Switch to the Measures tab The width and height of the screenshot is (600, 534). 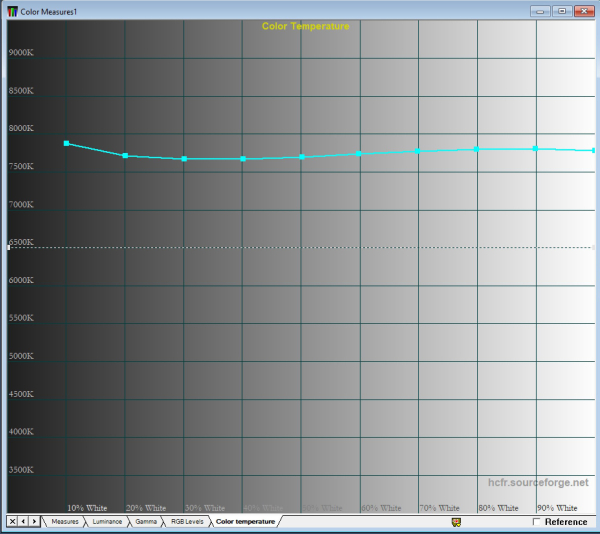click(x=64, y=521)
